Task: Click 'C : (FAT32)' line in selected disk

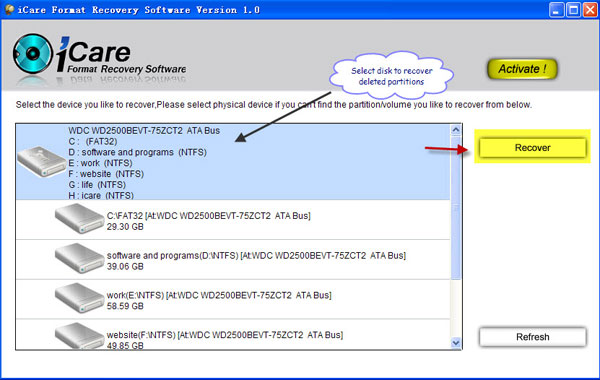Action: tap(93, 142)
